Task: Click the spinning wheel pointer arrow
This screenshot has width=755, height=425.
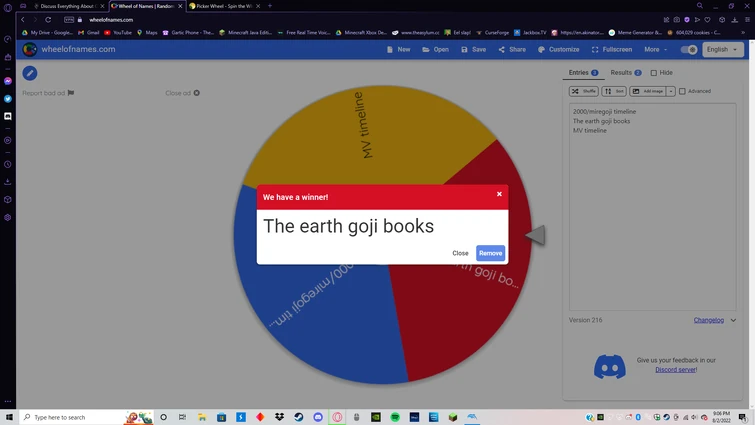Action: 535,235
